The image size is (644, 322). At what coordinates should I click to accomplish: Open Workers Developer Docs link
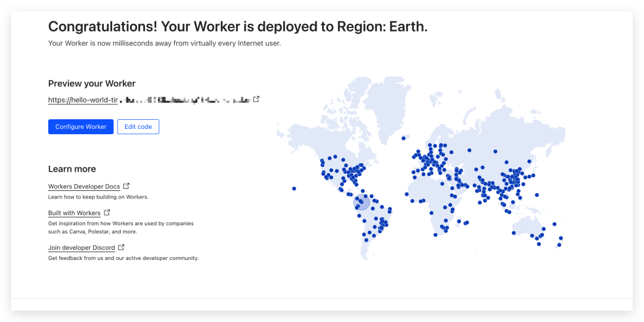tap(84, 187)
